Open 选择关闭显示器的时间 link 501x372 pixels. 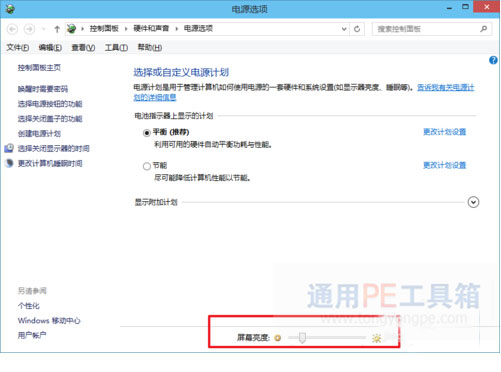[54, 148]
